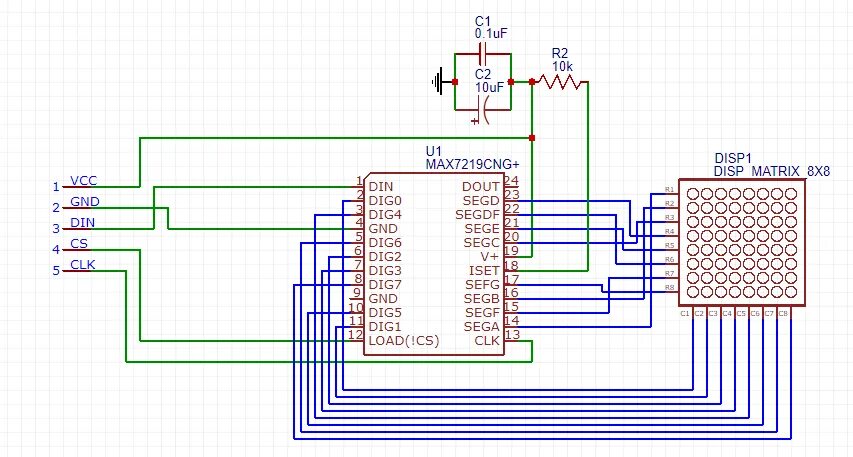Click the R4 row pin label on the display
The width and height of the screenshot is (853, 457).
coord(669,231)
